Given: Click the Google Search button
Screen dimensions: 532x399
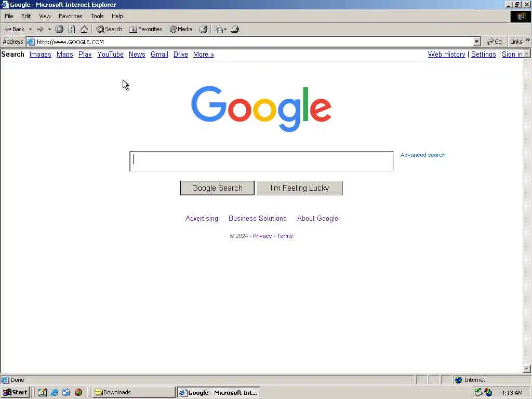Looking at the screenshot, I should tap(217, 188).
